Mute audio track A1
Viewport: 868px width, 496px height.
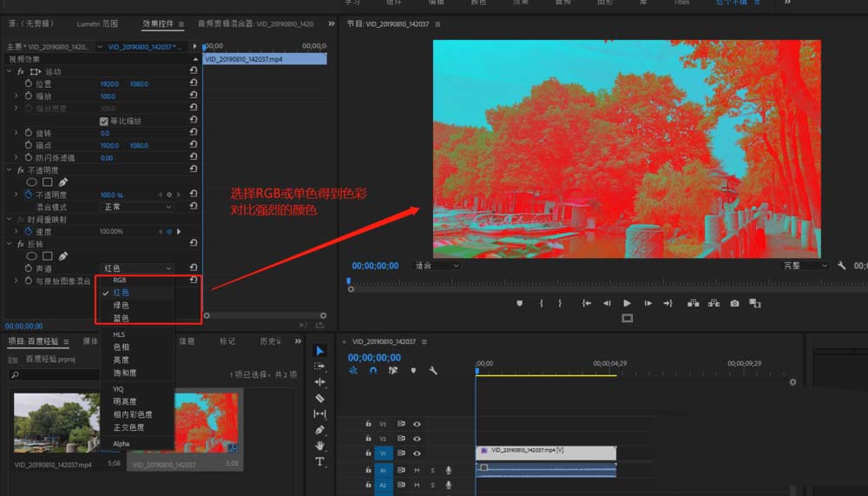[418, 470]
